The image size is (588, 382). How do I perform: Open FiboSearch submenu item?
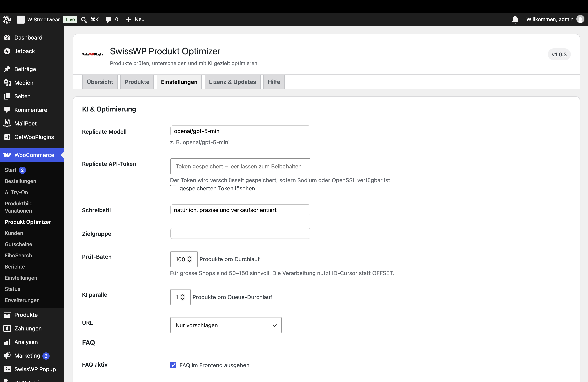[x=18, y=255]
